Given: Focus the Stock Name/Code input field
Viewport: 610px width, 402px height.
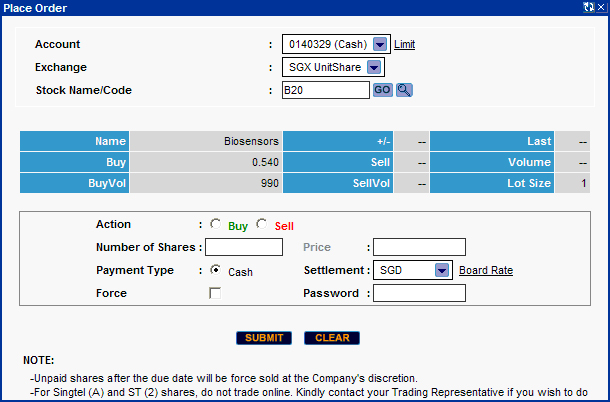Looking at the screenshot, I should 326,90.
